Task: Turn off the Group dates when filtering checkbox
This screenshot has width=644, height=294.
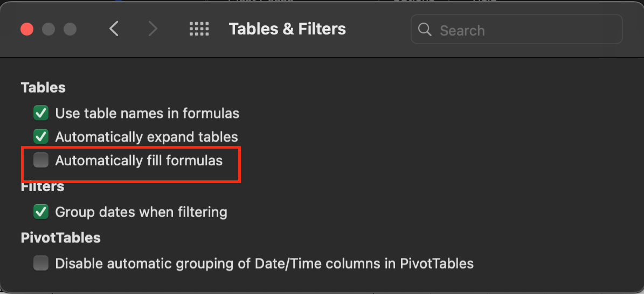Action: pos(41,212)
